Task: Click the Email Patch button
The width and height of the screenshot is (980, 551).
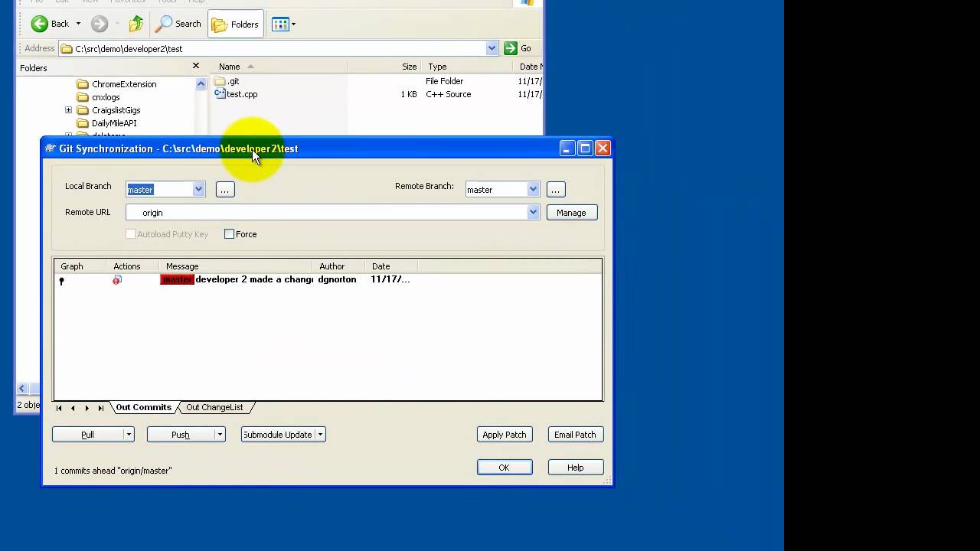Action: tap(575, 435)
